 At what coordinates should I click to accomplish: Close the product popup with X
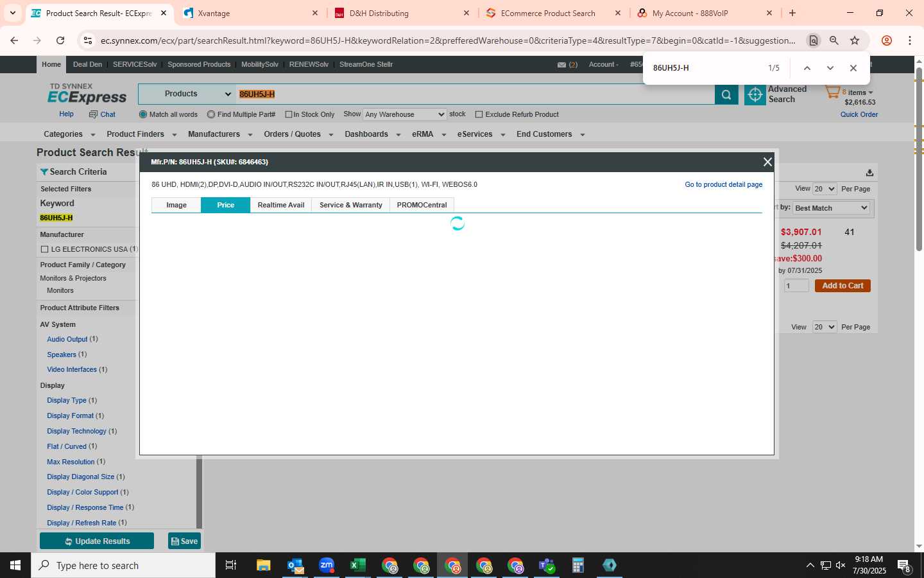(767, 162)
